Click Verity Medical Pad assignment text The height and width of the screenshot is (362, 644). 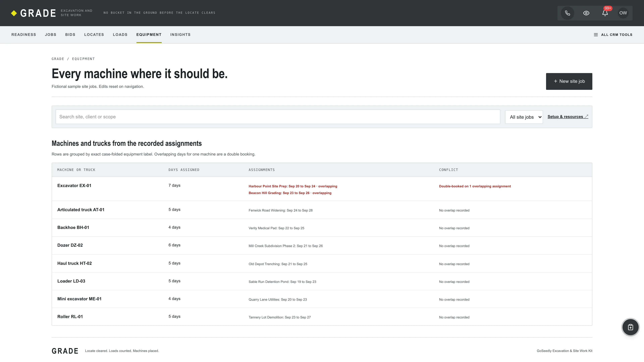[x=276, y=228]
